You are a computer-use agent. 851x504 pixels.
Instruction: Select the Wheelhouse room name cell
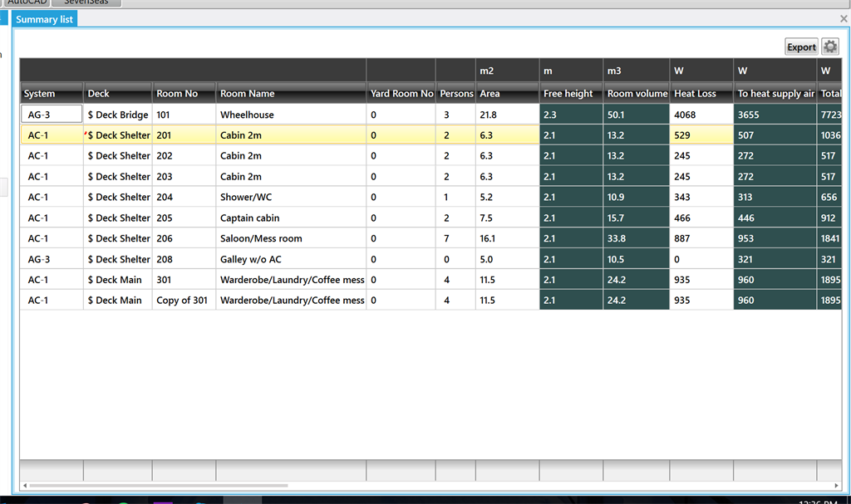point(291,115)
